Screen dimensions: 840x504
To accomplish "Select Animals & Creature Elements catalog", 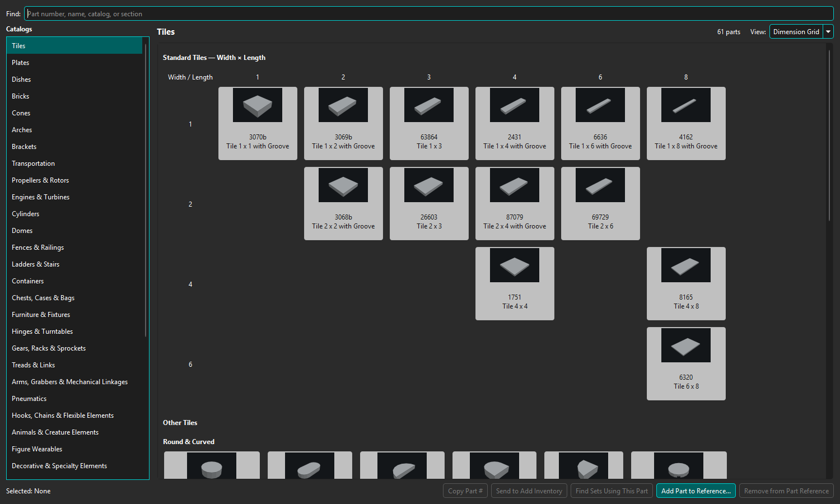I will point(74,432).
